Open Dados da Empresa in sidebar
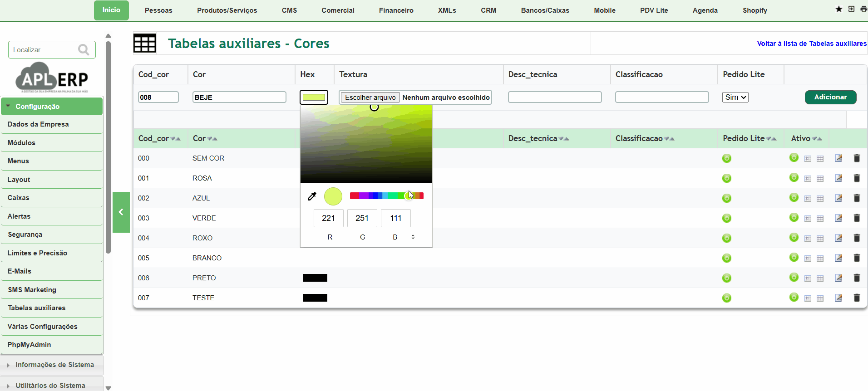This screenshot has height=391, width=868. [x=52, y=124]
